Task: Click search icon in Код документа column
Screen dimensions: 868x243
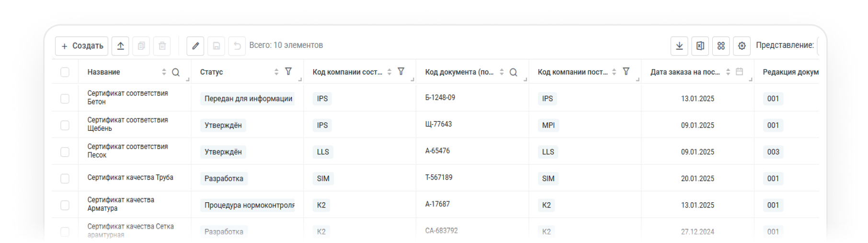Action: (513, 72)
